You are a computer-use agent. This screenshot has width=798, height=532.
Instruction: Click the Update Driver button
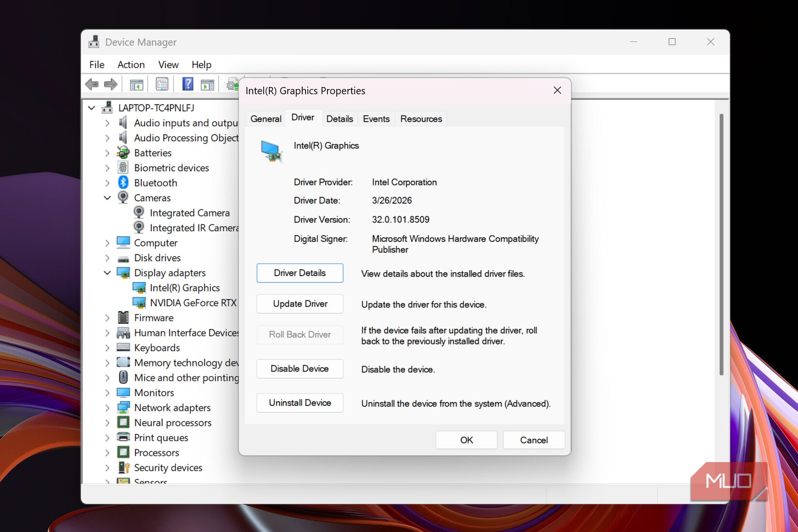coord(300,304)
